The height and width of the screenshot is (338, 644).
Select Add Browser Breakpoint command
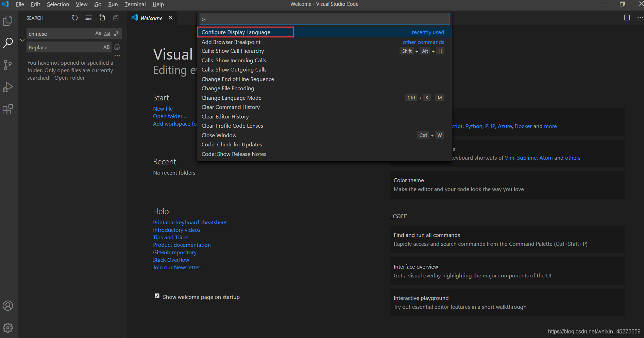click(x=324, y=42)
